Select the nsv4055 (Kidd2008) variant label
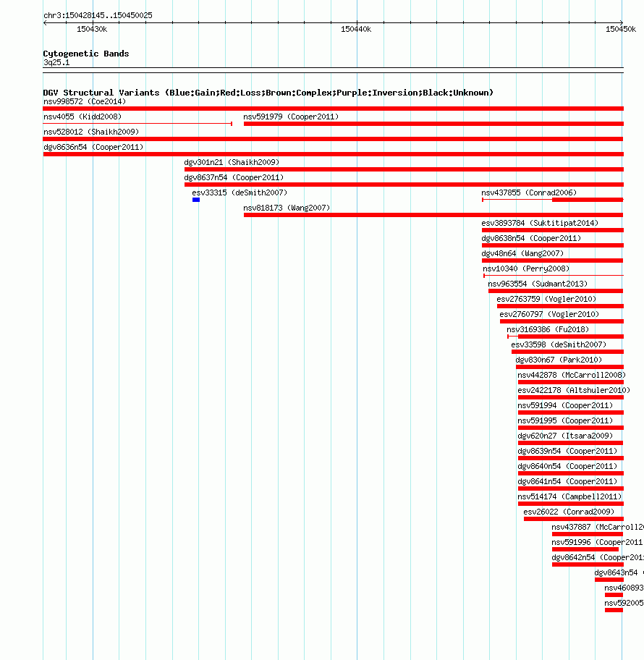Image resolution: width=644 pixels, height=660 pixels. pos(82,117)
